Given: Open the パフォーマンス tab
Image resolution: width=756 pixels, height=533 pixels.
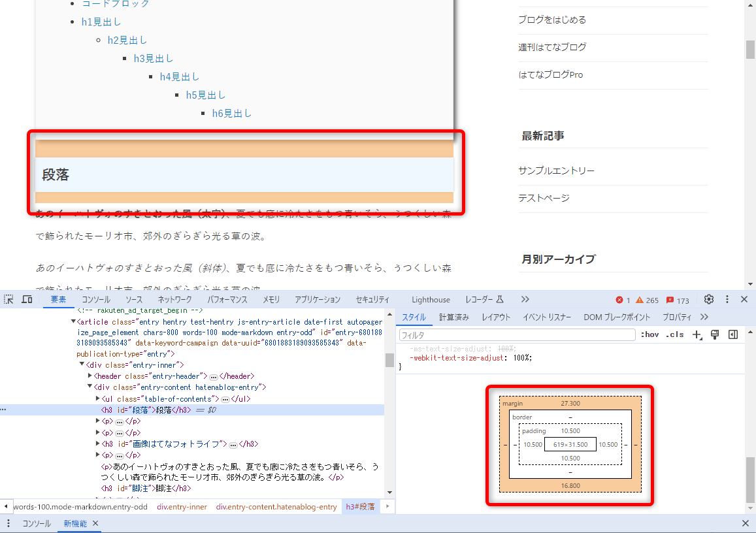Looking at the screenshot, I should (x=227, y=299).
